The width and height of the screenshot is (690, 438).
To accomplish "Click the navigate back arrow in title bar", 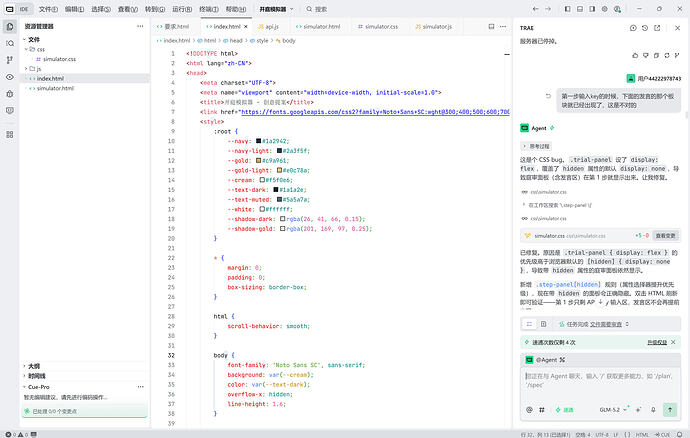I will click(x=536, y=9).
